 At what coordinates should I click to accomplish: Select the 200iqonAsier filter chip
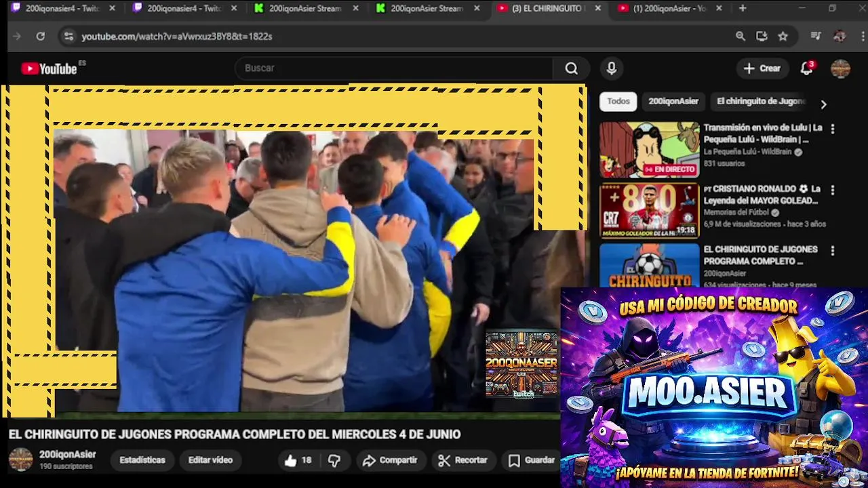[673, 102]
